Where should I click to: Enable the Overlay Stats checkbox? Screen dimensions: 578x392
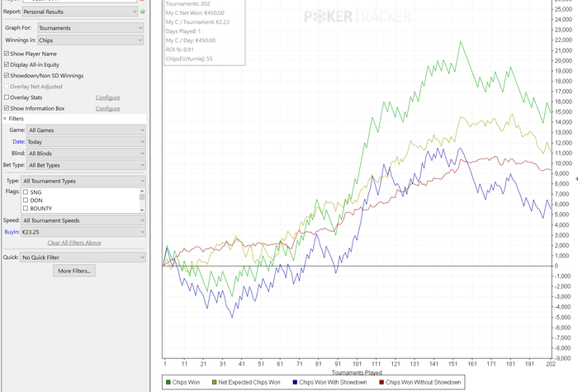pos(7,97)
